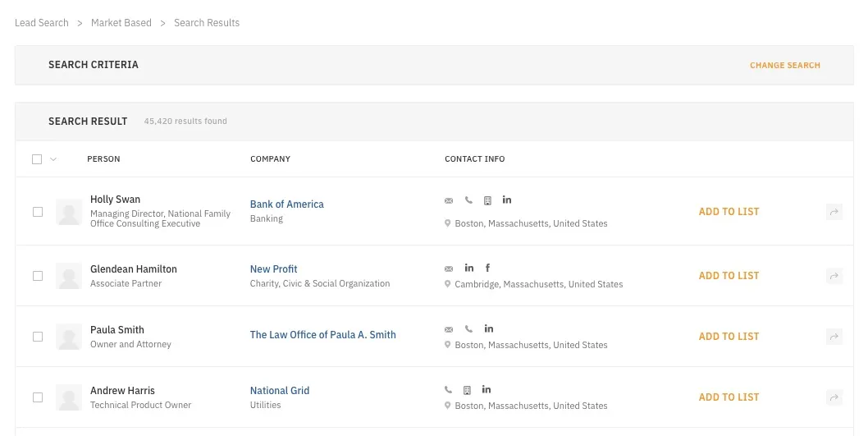The image size is (868, 436).
Task: Click the share arrow for Paula Smith
Action: point(834,337)
